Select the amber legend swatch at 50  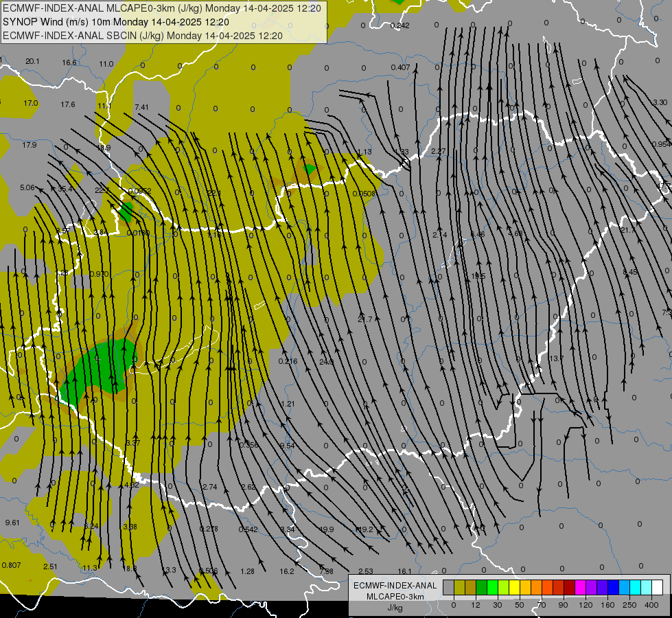click(525, 587)
